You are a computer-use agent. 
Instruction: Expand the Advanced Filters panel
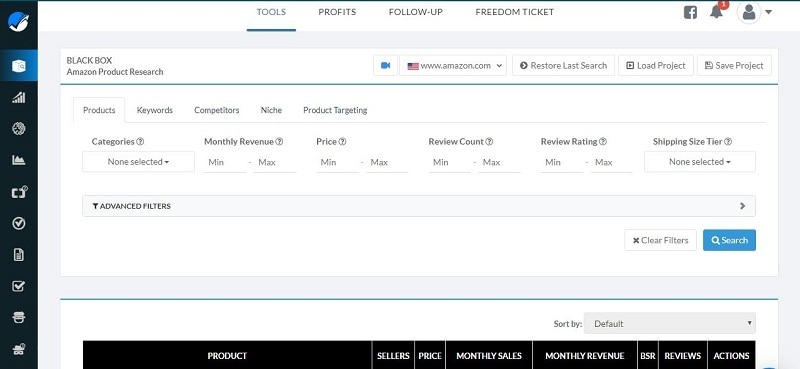pyautogui.click(x=419, y=206)
